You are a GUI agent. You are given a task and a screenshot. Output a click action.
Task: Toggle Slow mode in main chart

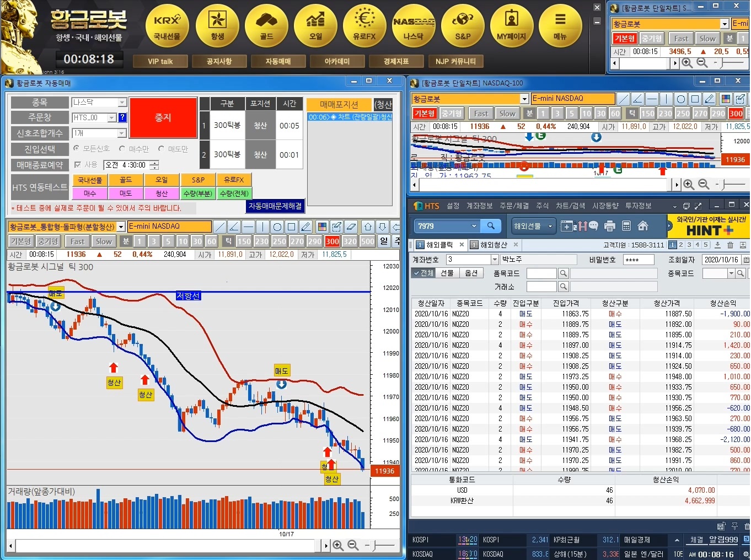point(104,241)
